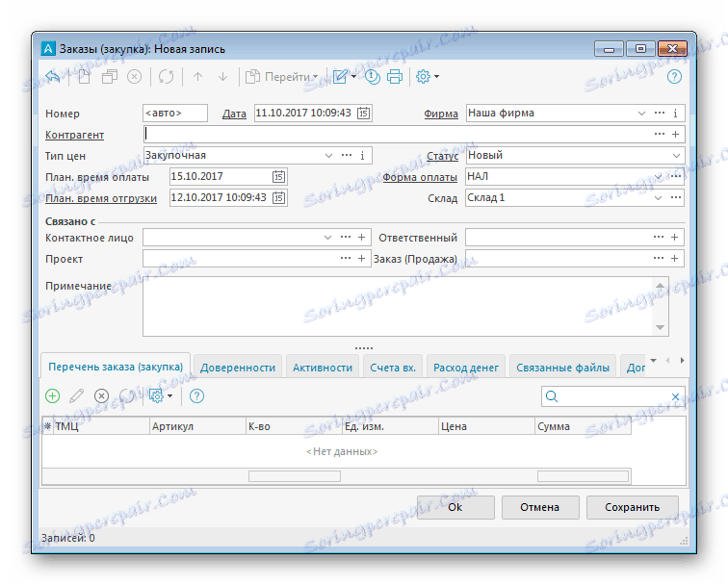Click edit pencil in order list toolbar
The height and width of the screenshot is (585, 728).
pyautogui.click(x=77, y=396)
